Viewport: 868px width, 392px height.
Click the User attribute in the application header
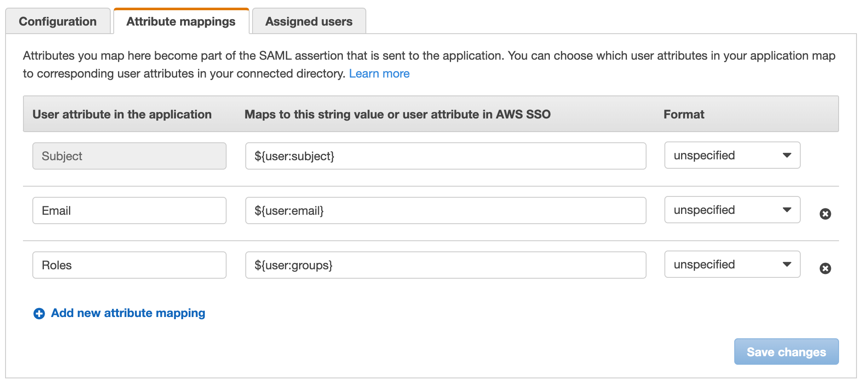[x=122, y=114]
